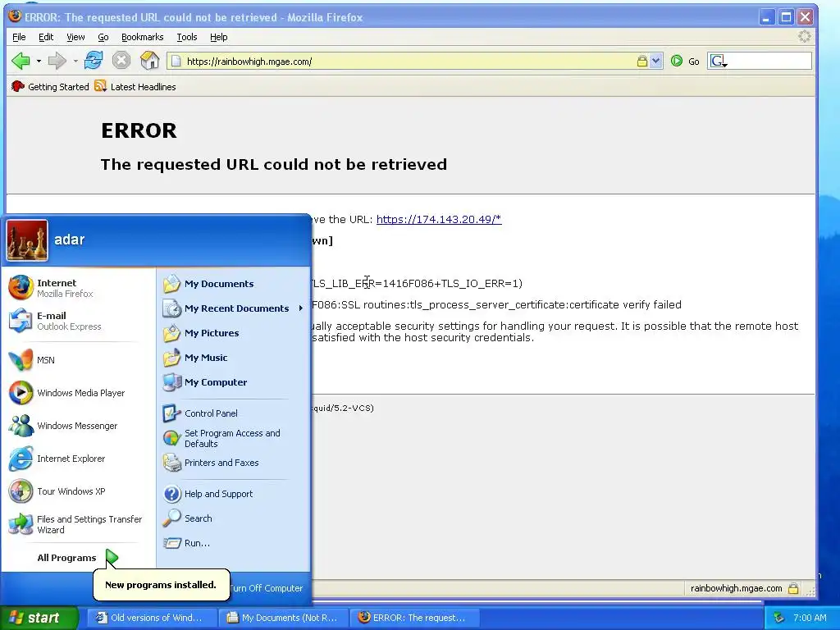The height and width of the screenshot is (630, 840).
Task: Expand the Forward button history dropdown
Action: click(x=75, y=61)
